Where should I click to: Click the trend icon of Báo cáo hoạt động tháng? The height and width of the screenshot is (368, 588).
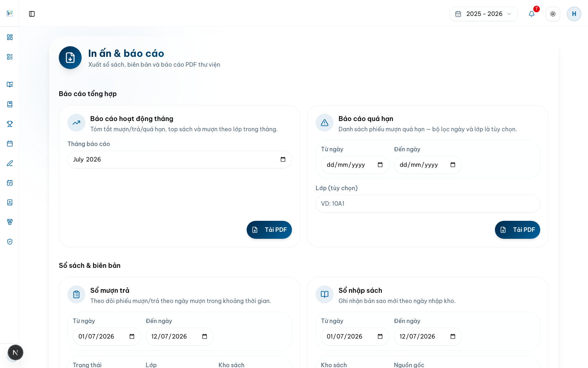coord(76,123)
